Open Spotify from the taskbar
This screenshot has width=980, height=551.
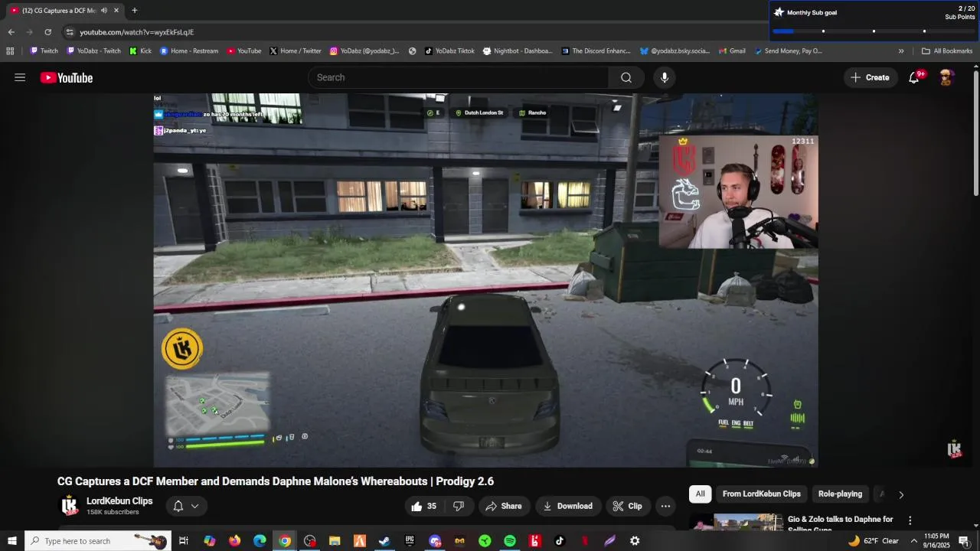point(510,541)
